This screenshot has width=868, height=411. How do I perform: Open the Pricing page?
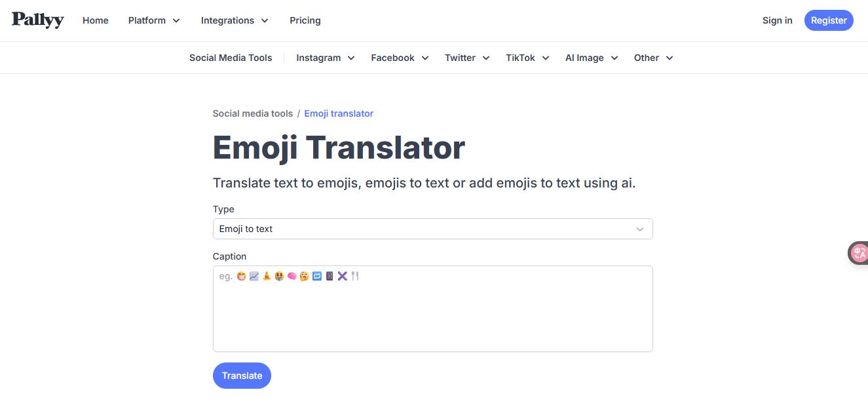point(305,20)
